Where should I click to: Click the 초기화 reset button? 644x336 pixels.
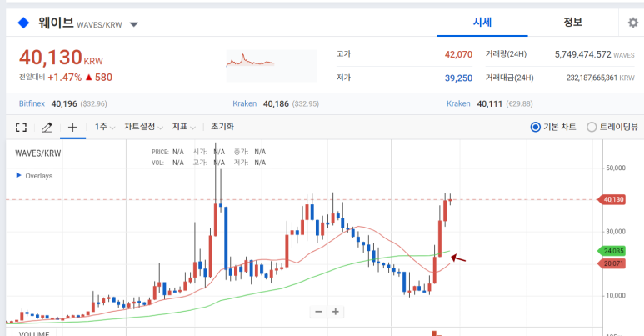pyautogui.click(x=222, y=127)
